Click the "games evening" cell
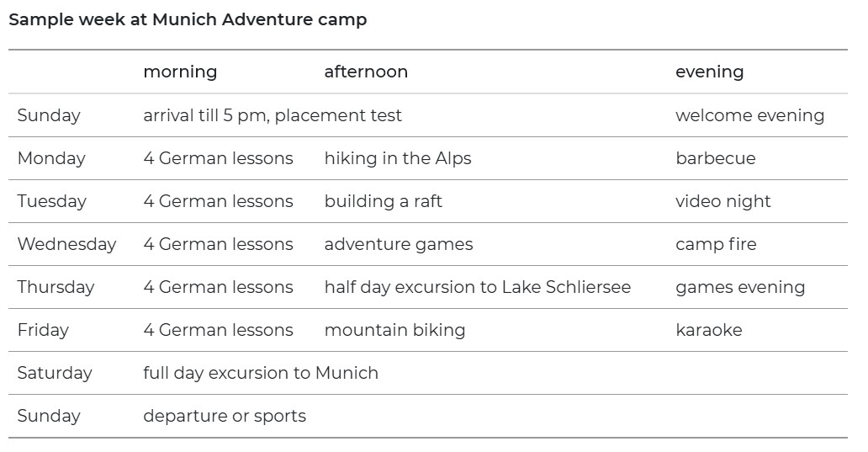The height and width of the screenshot is (452, 868). click(740, 287)
